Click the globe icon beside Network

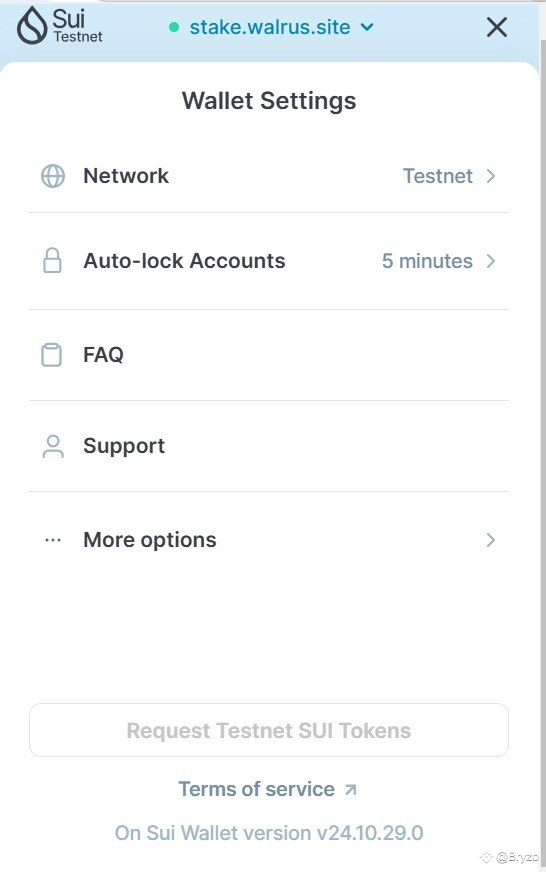(53, 176)
